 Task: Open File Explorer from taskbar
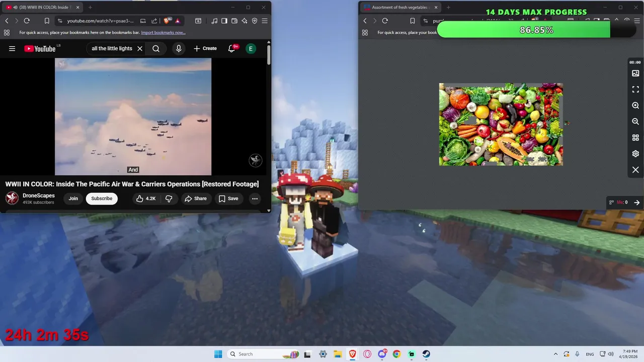338,354
